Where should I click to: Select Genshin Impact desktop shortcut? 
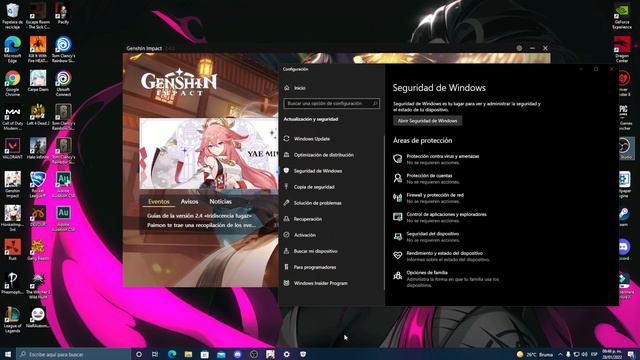pyautogui.click(x=13, y=185)
